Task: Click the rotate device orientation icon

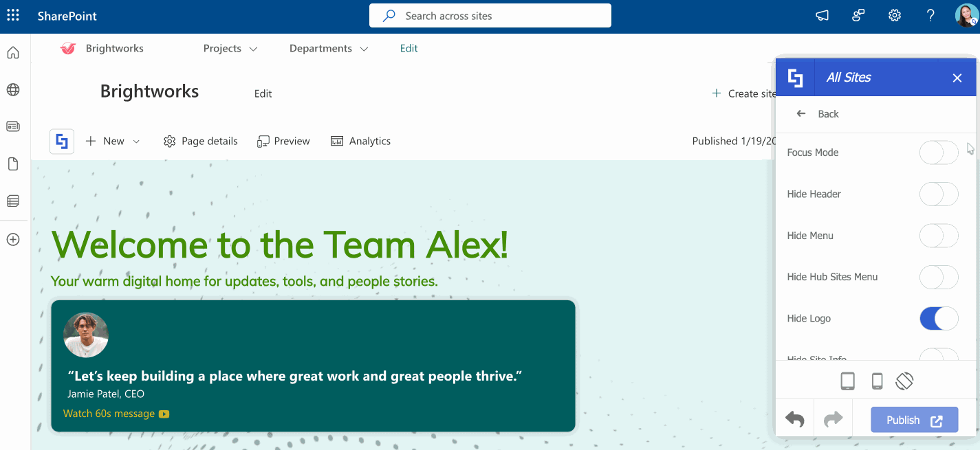Action: 904,381
